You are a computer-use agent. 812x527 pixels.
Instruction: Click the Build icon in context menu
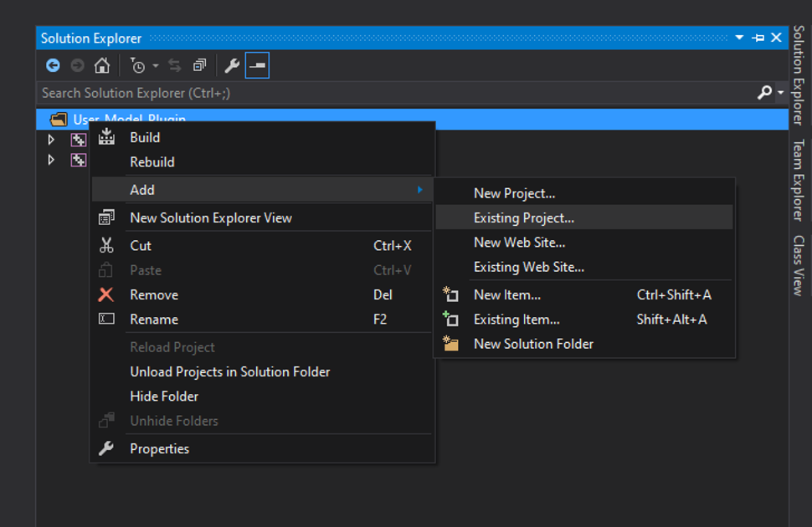106,136
